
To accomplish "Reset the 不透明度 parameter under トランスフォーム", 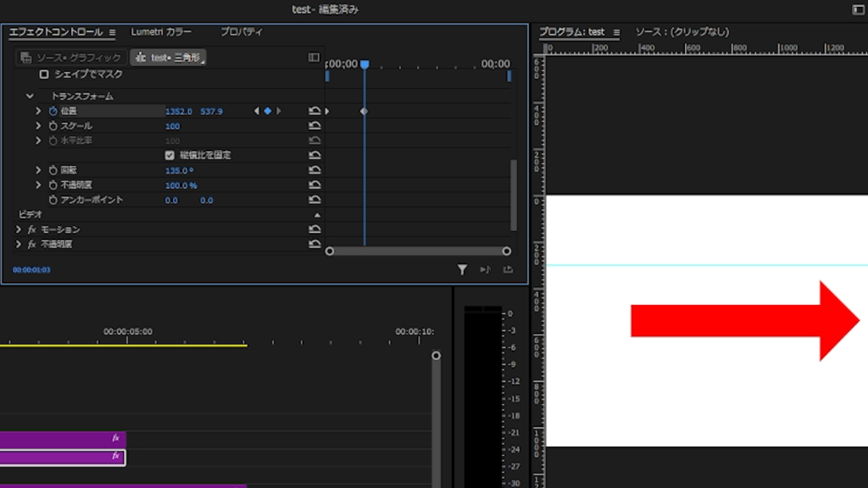I will point(314,185).
